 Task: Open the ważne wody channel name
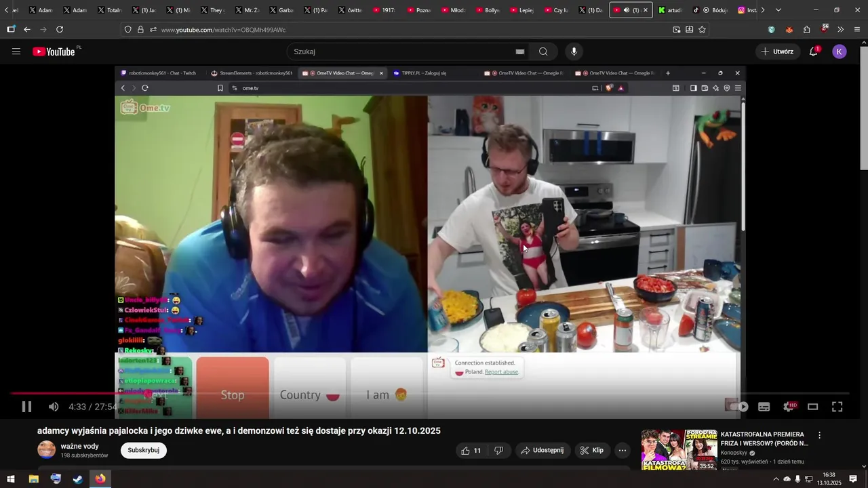[x=80, y=446]
